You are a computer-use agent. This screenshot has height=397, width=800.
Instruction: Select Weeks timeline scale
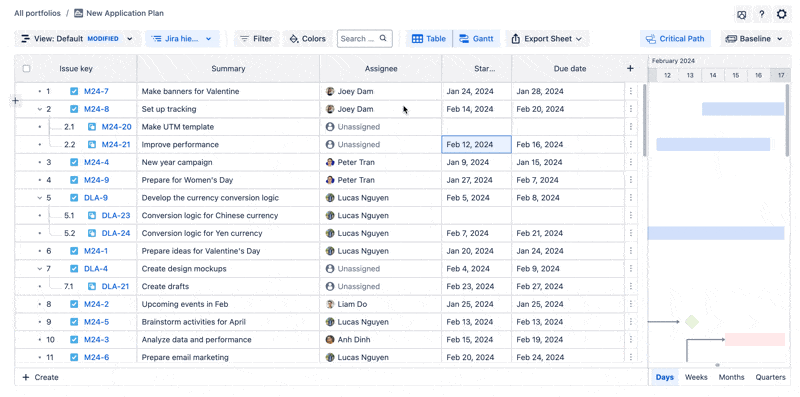[696, 377]
